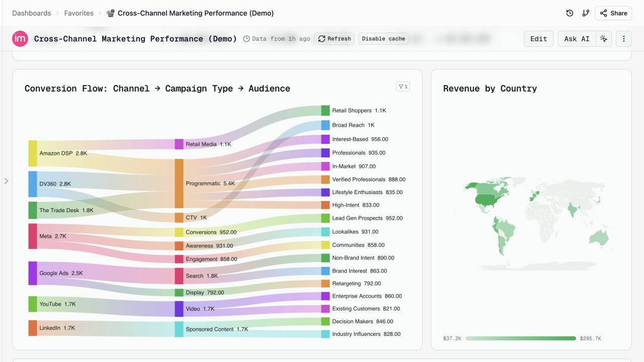The height and width of the screenshot is (362, 644).
Task: Click 'Retail Shoppers 1.1K' audience label
Action: coord(359,111)
